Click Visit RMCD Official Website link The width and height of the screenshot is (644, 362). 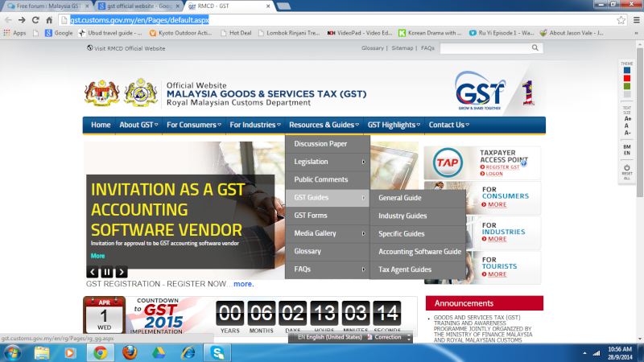pos(126,48)
